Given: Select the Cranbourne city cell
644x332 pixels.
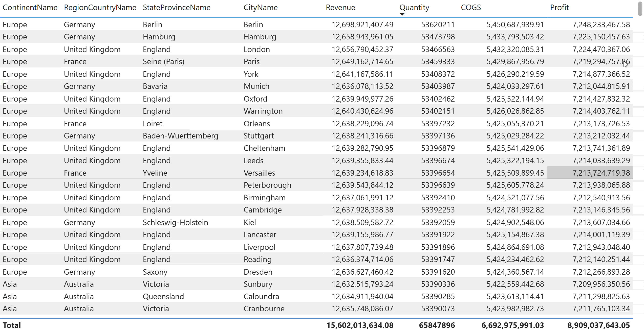Looking at the screenshot, I should click(264, 309).
